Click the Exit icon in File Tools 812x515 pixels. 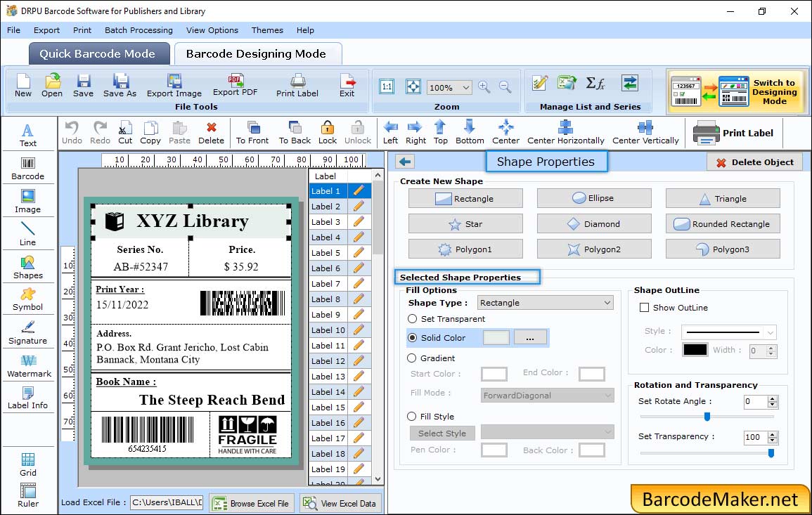347,86
